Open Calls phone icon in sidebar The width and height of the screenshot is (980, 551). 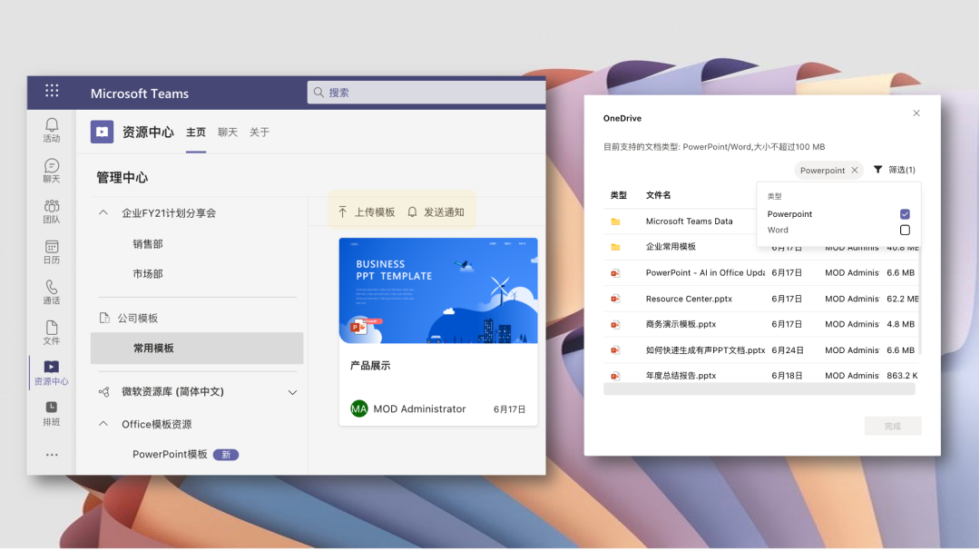point(51,292)
